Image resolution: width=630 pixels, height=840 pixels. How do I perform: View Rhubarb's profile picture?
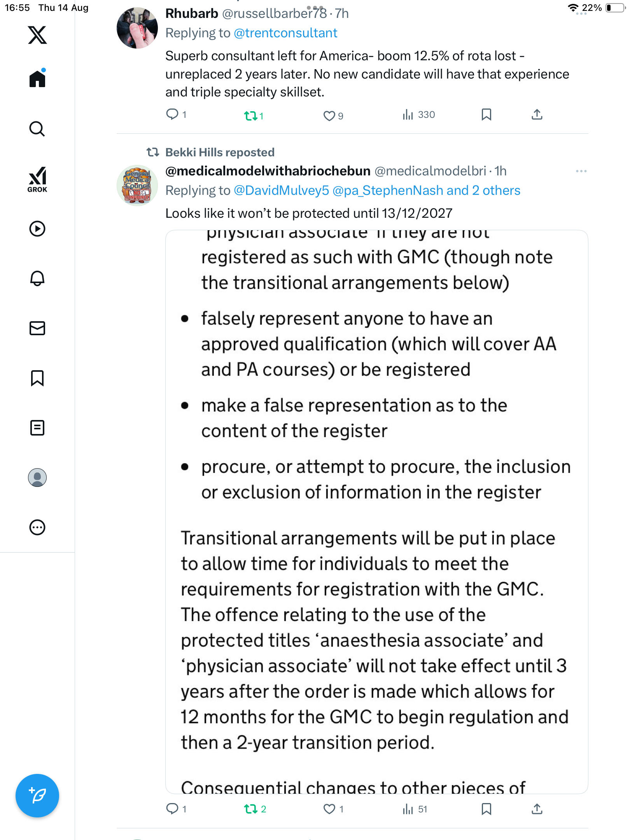[137, 28]
